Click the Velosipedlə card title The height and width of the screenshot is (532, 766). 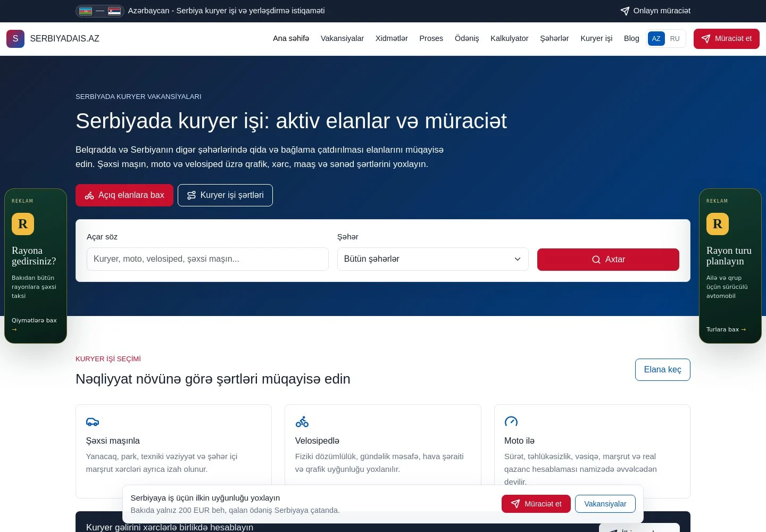317,441
